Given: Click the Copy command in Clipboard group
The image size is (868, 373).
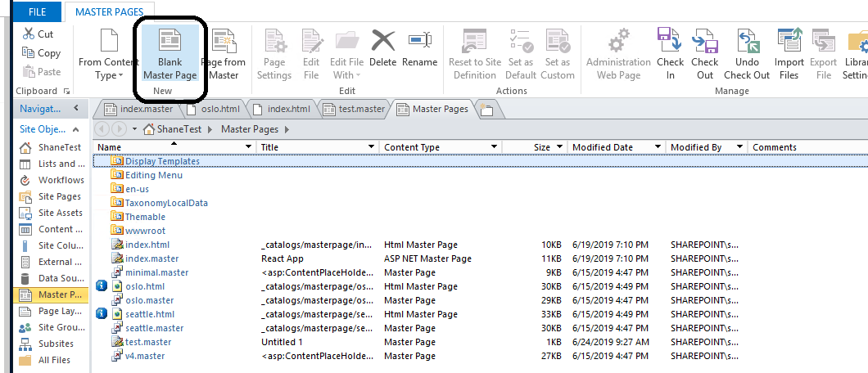Looking at the screenshot, I should (x=41, y=53).
